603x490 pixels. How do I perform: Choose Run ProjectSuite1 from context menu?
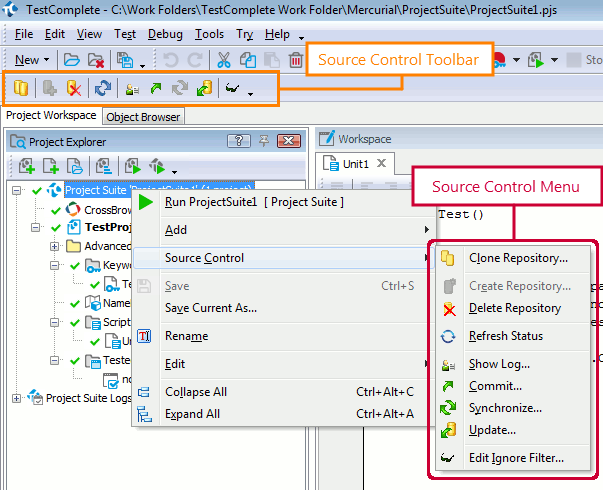coord(283,202)
